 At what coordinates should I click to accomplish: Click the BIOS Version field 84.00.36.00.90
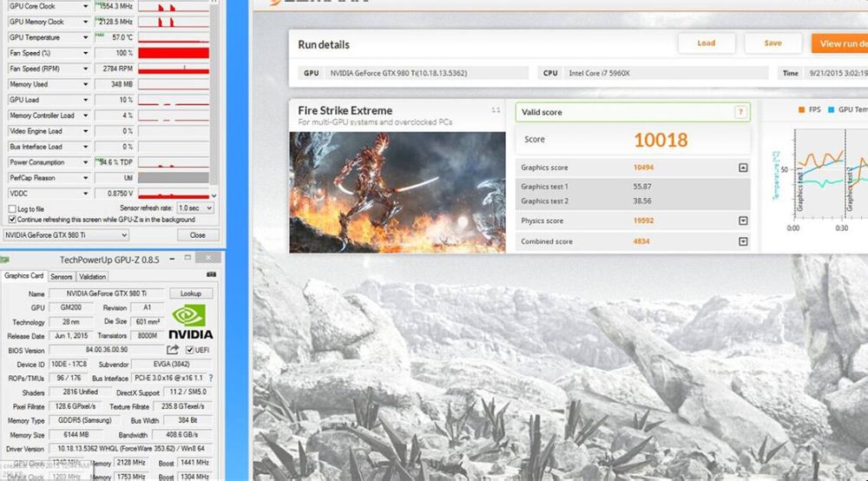pos(107,350)
